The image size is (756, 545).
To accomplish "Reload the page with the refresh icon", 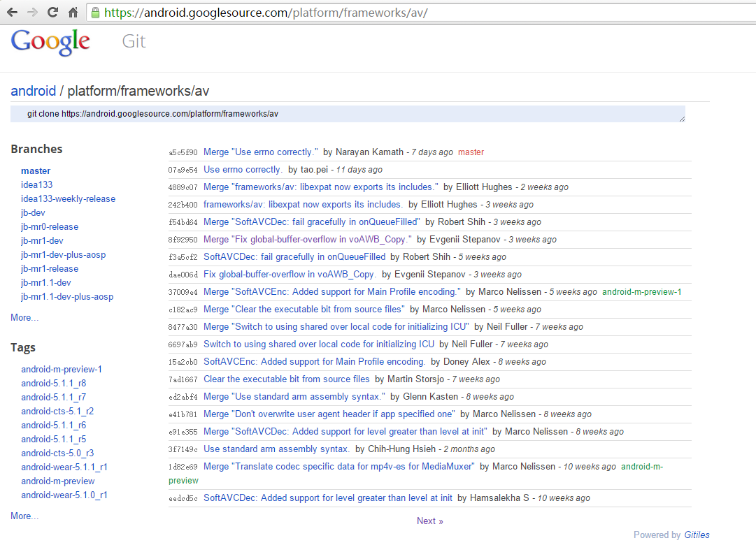I will [53, 13].
